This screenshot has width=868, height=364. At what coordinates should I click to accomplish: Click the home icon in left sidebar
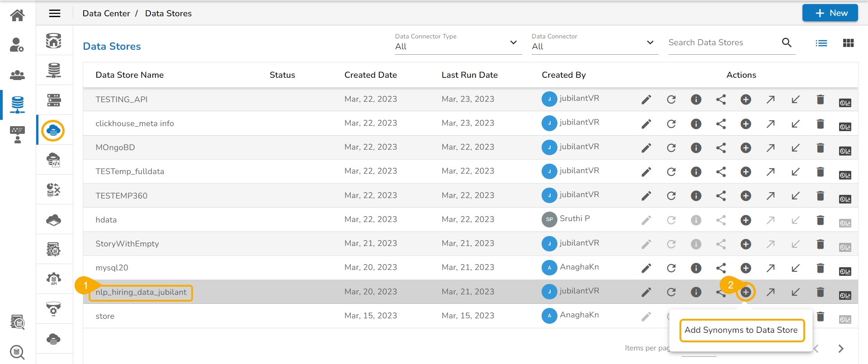click(17, 15)
